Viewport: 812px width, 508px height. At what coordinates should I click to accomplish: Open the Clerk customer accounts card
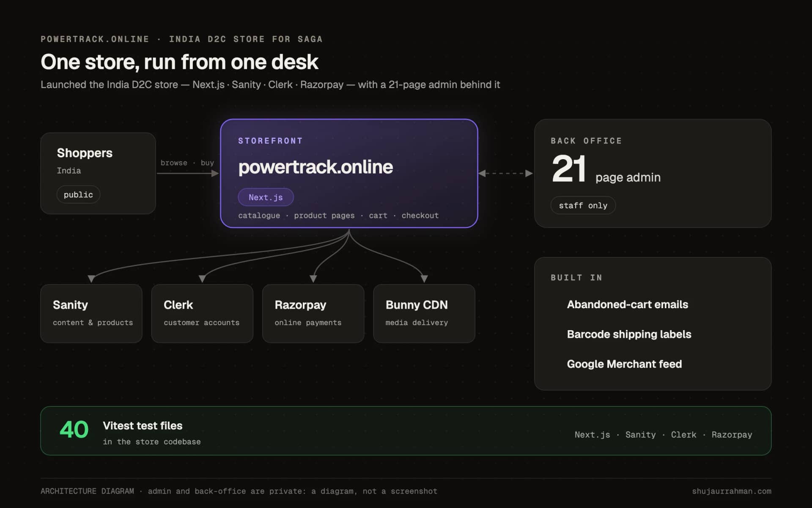click(202, 314)
